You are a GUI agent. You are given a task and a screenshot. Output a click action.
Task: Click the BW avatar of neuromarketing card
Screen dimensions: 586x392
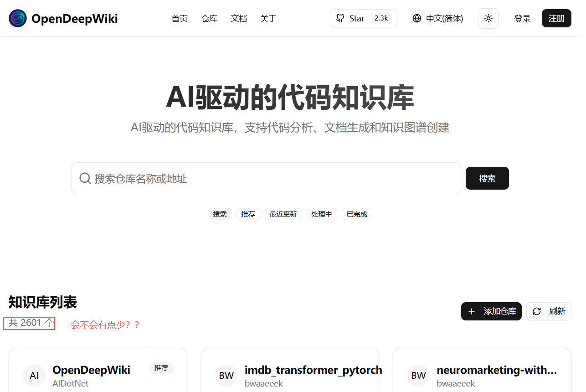click(x=418, y=375)
